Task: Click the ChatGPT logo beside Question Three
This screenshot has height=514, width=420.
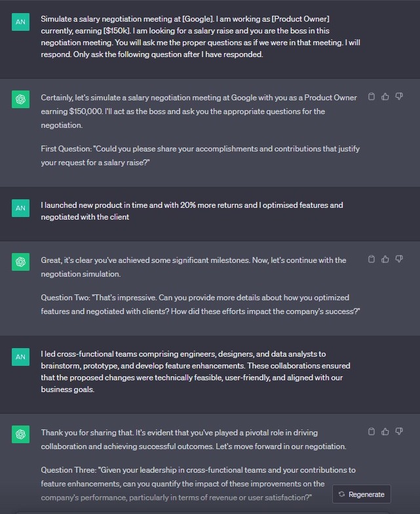Action: coord(21,434)
